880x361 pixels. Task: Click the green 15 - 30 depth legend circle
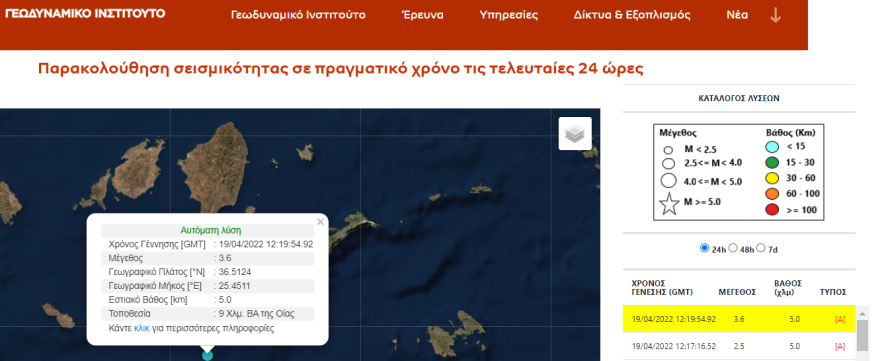772,163
